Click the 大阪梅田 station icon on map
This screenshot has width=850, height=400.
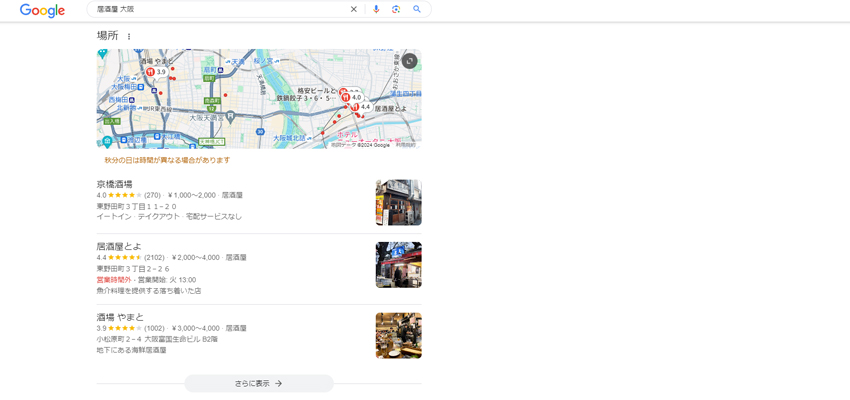click(x=140, y=86)
